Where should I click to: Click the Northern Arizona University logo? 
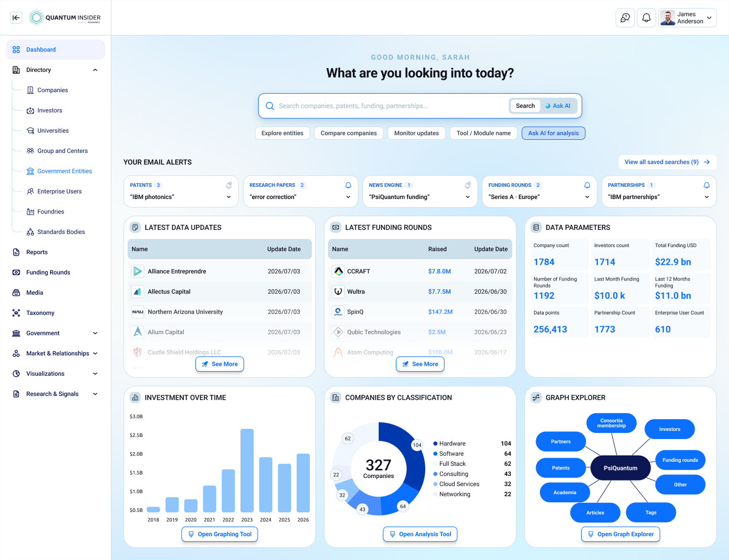click(138, 312)
